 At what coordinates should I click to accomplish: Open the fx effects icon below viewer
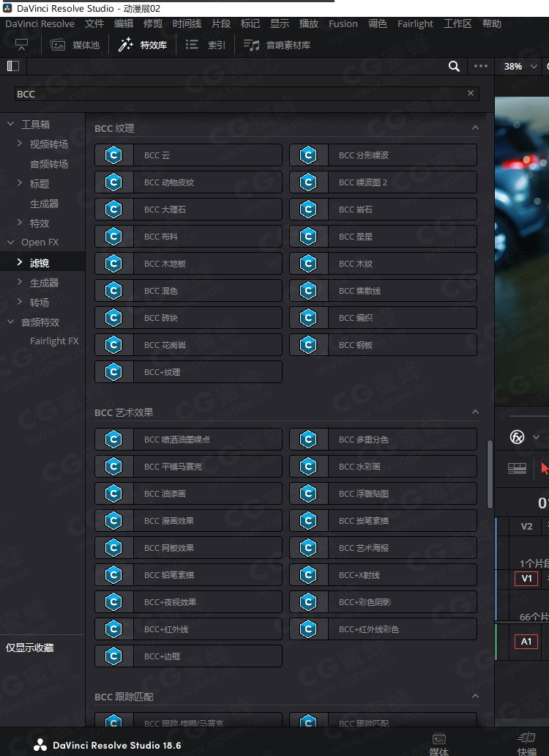(518, 437)
